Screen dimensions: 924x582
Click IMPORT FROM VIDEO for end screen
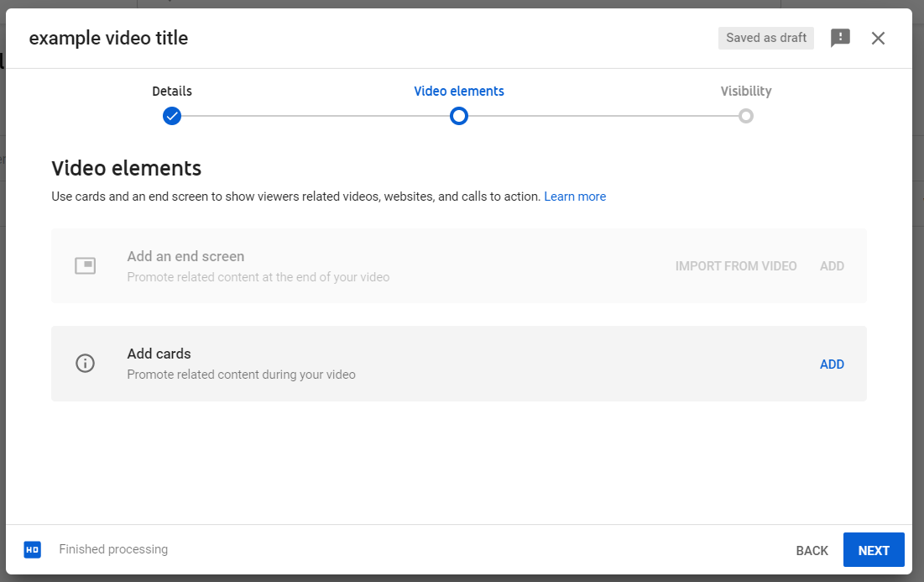pos(736,266)
